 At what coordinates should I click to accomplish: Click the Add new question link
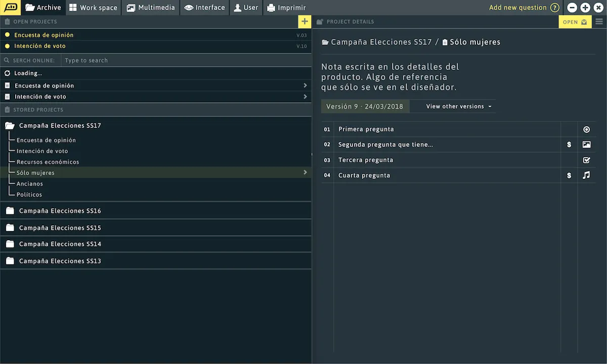pos(517,8)
